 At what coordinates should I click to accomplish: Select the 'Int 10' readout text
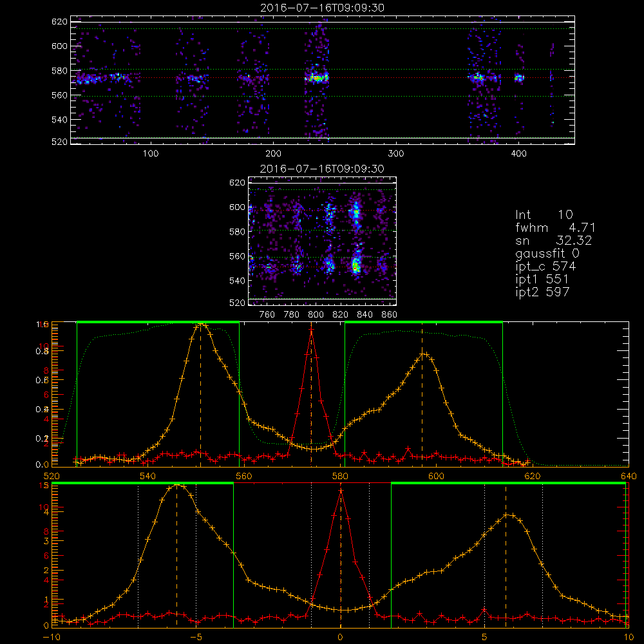point(544,215)
